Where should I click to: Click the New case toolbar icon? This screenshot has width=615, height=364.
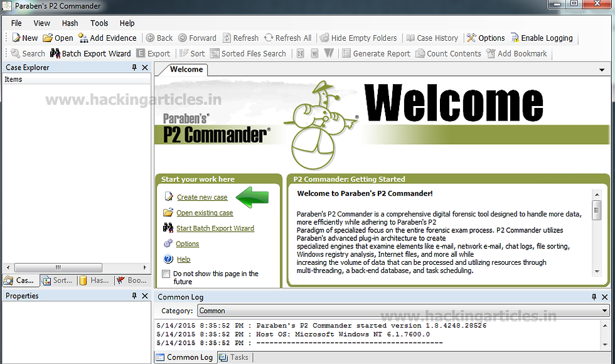coord(24,38)
